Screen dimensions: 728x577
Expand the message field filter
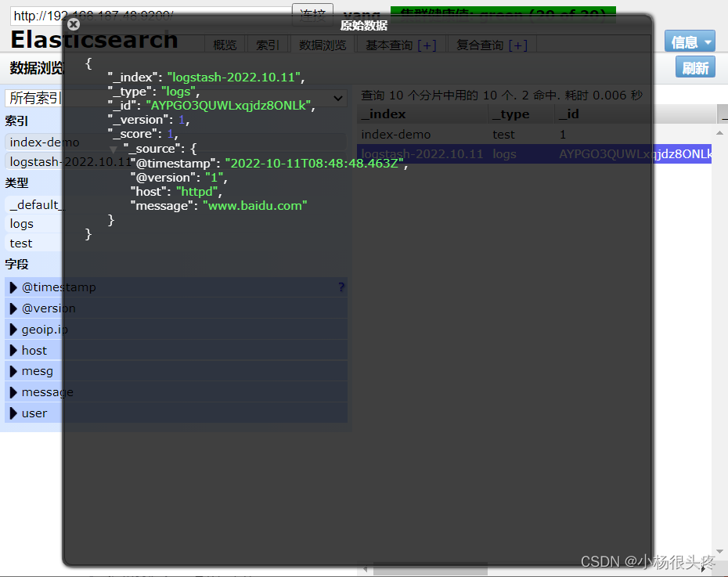coord(13,391)
